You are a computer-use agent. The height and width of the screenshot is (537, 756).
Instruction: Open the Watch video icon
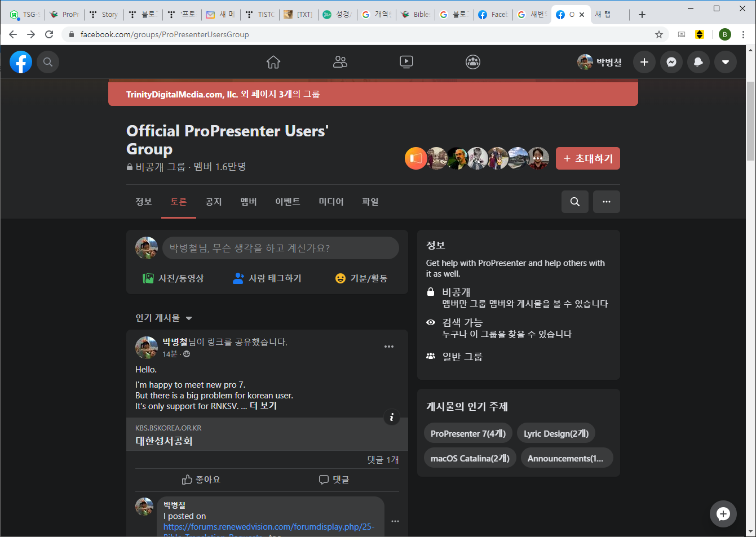point(406,62)
